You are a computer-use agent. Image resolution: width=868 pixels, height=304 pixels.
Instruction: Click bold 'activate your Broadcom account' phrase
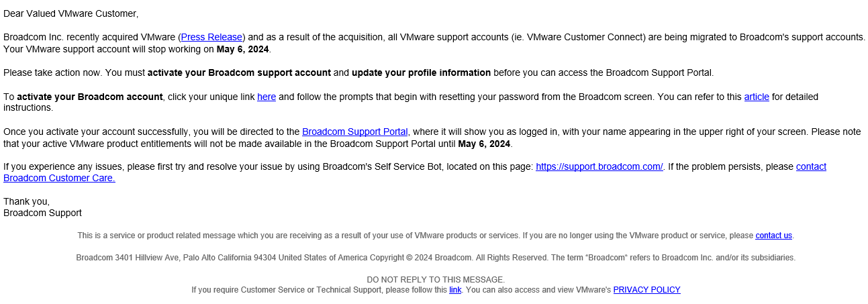pyautogui.click(x=90, y=97)
